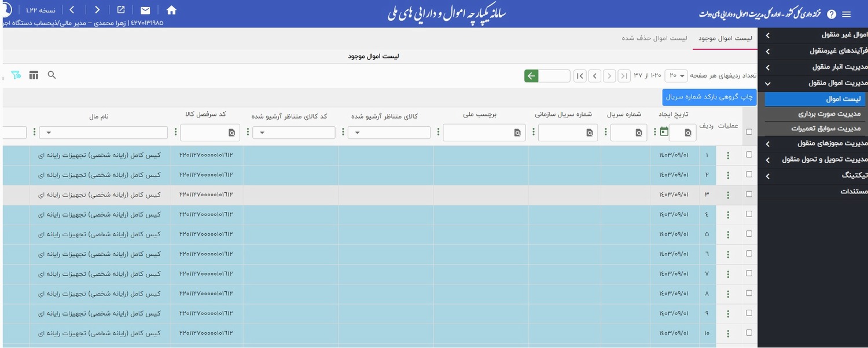Expand فرآیندهای غیرمنقول sidebar section
Screen dimensions: 868x348
[812, 51]
